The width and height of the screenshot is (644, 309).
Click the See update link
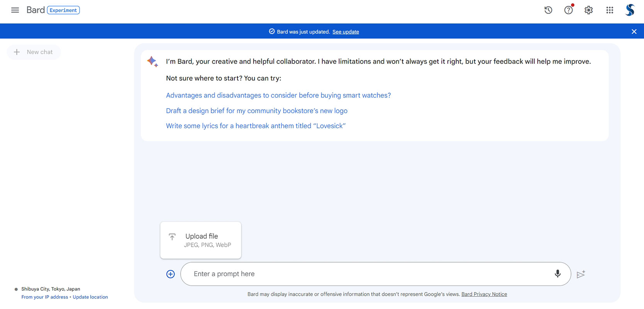[x=346, y=32]
